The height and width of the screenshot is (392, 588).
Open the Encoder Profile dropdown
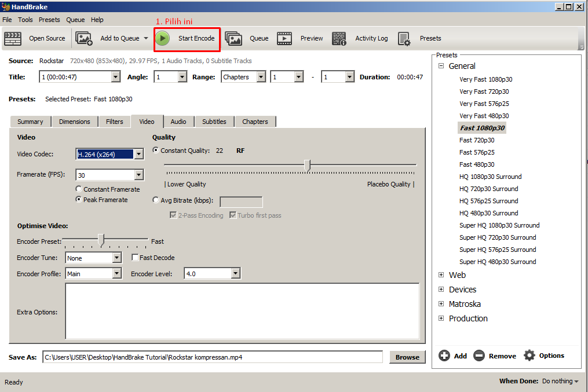click(117, 273)
